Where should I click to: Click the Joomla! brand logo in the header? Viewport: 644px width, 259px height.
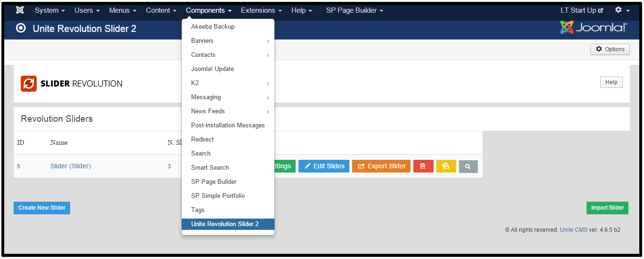tap(594, 28)
